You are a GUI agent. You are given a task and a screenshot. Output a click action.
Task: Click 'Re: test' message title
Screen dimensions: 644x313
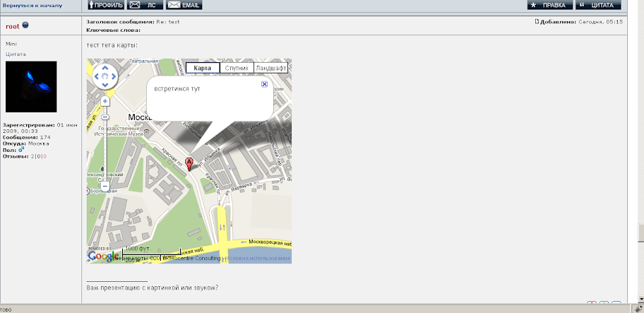(168, 22)
